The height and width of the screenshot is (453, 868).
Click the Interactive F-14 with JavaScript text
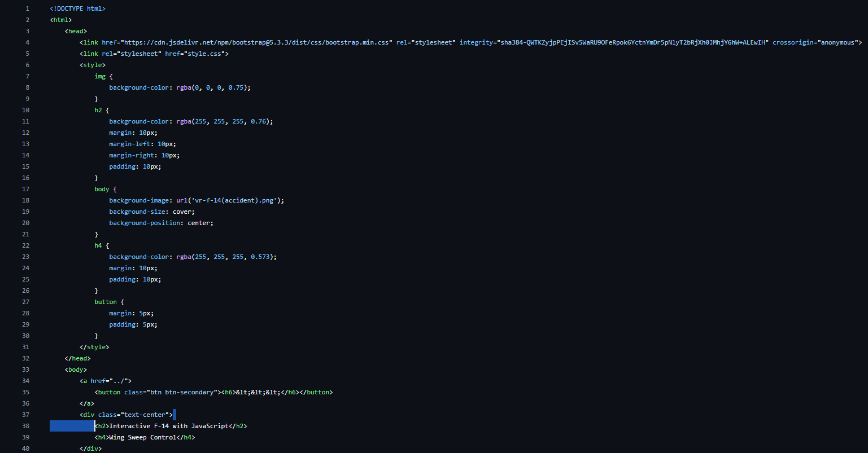coord(169,426)
